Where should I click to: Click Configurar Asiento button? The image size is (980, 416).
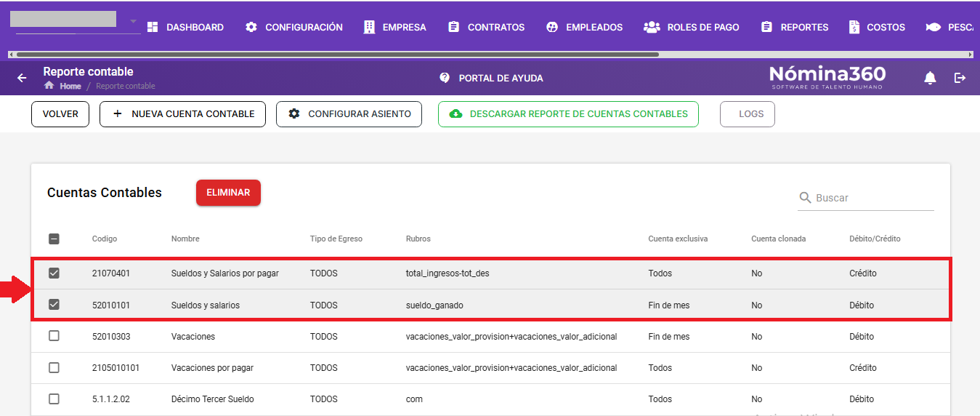pyautogui.click(x=349, y=114)
